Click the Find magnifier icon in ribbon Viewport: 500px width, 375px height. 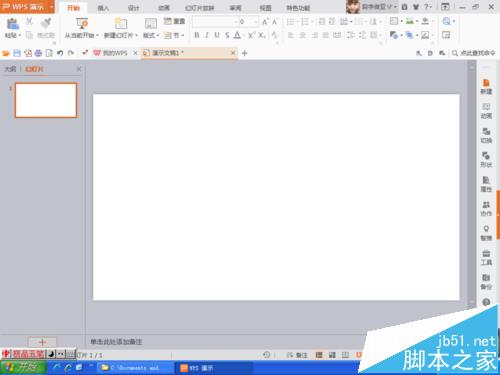(x=446, y=22)
